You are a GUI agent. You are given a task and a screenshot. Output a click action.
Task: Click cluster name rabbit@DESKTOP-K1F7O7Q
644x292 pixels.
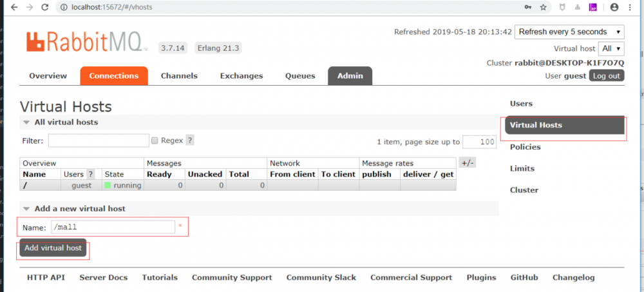tap(569, 63)
